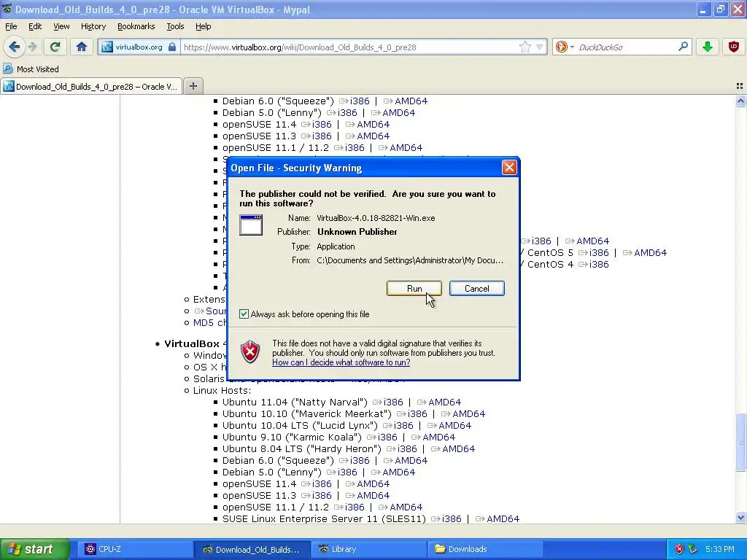This screenshot has height=560, width=747.
Task: Open the DuckDuckGo search engine selector
Action: tap(565, 47)
